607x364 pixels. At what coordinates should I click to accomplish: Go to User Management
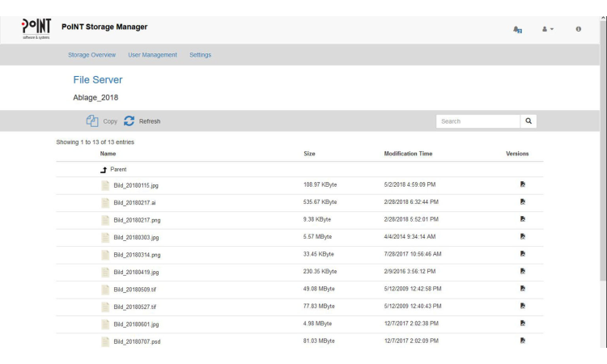tap(152, 55)
